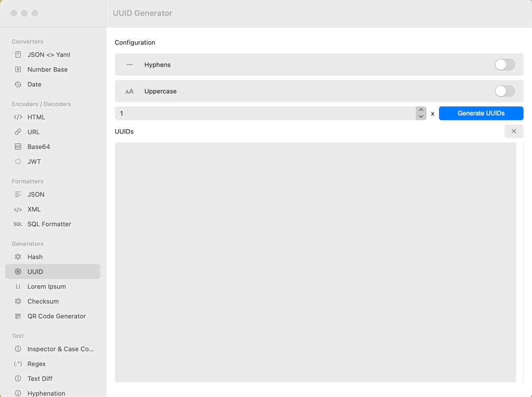Turn on the Uppercase toggle
The height and width of the screenshot is (397, 532).
pyautogui.click(x=505, y=91)
